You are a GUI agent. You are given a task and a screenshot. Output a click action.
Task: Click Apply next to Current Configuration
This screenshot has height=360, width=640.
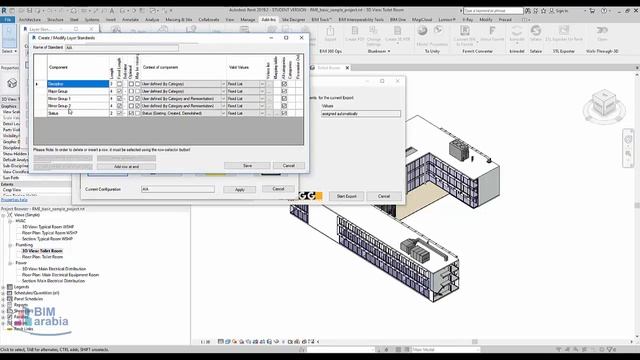[x=240, y=189]
